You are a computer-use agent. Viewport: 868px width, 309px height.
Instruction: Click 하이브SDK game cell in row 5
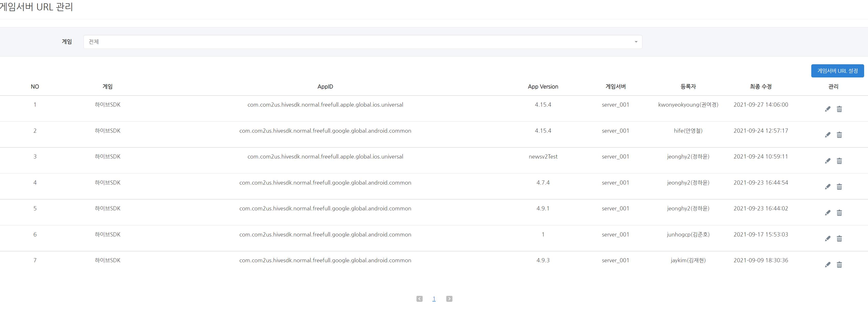click(108, 209)
